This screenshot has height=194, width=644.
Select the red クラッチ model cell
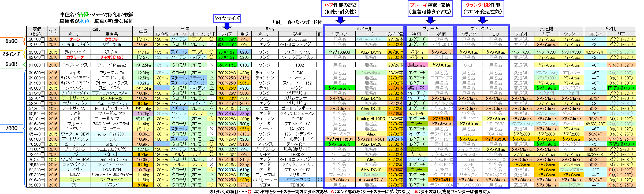(111, 39)
